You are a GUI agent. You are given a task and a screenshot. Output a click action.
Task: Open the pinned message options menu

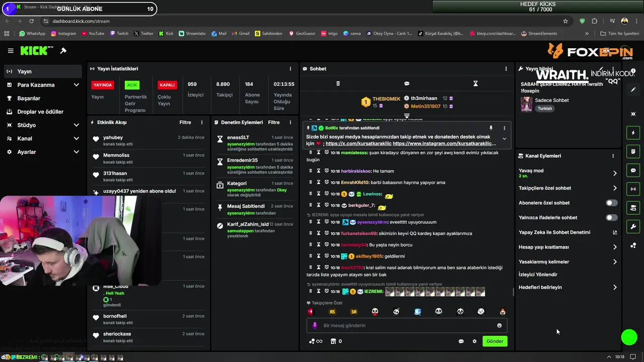(504, 128)
